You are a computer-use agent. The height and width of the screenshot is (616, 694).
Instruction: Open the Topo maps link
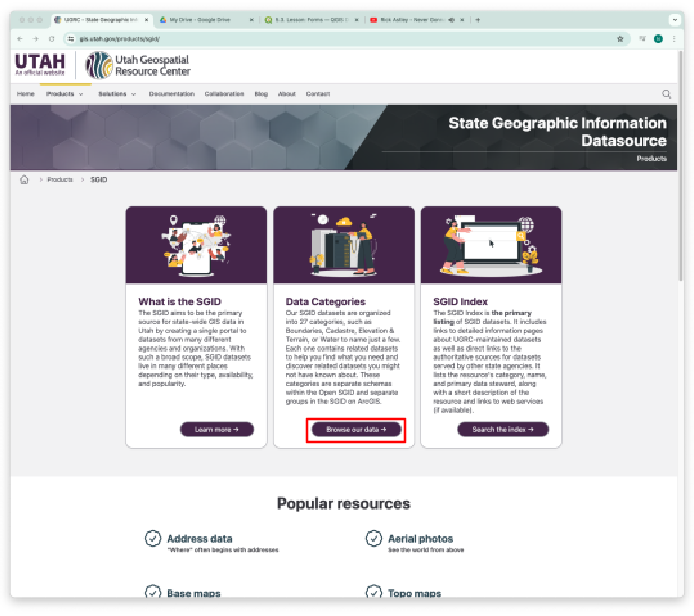pyautogui.click(x=414, y=593)
